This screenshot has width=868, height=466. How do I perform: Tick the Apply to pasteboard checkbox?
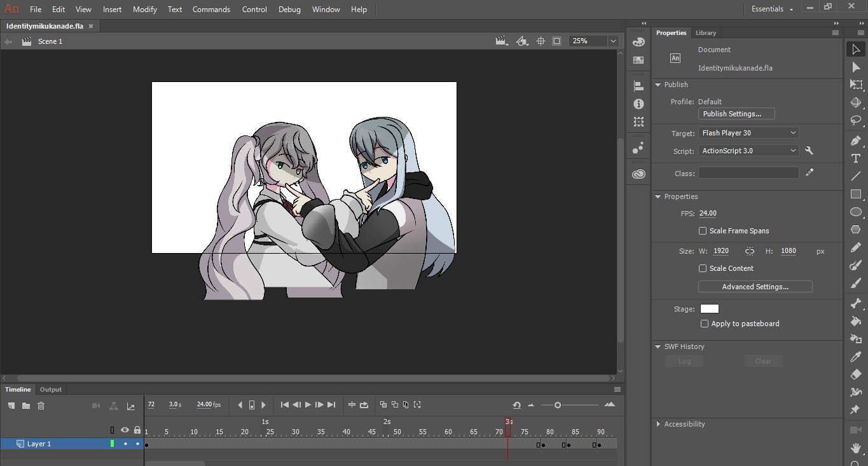[705, 324]
